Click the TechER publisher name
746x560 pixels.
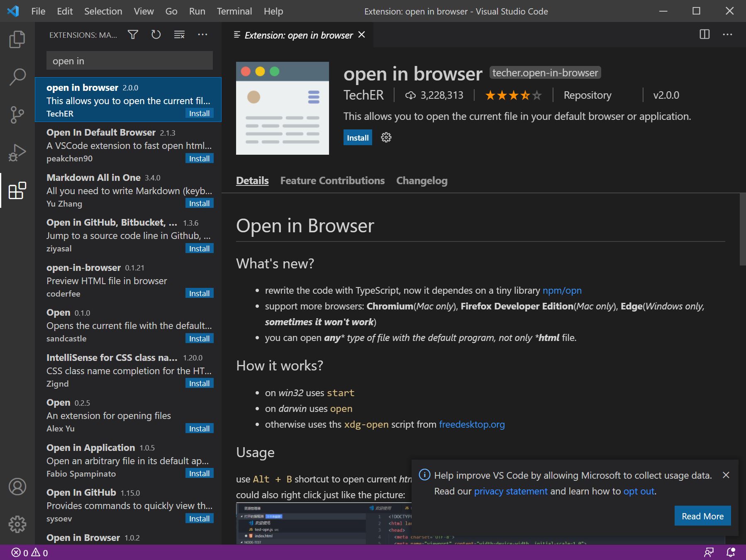tap(363, 95)
